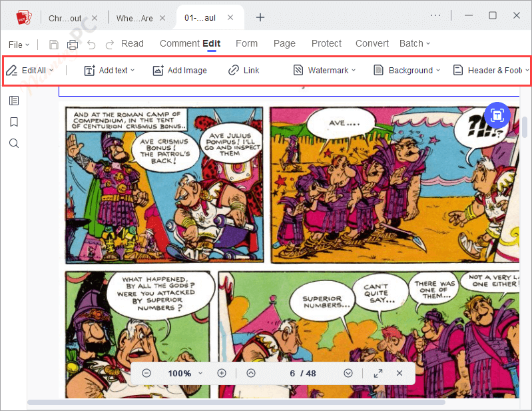Click the Link chain icon
The image size is (532, 411).
click(x=234, y=70)
